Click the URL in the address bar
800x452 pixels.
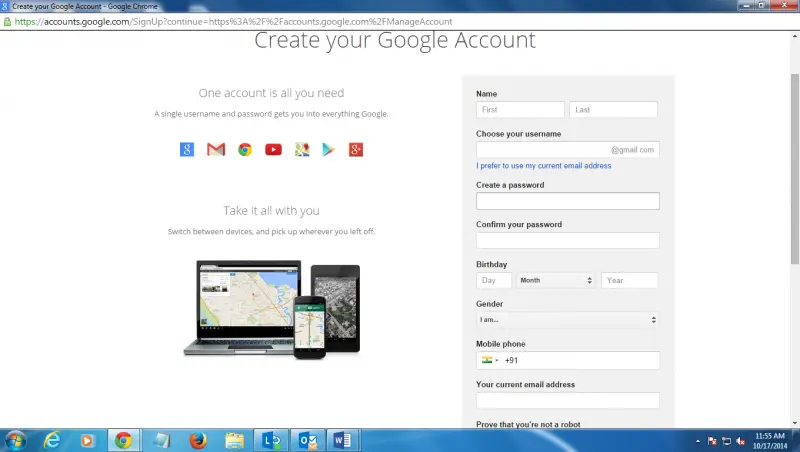click(233, 21)
